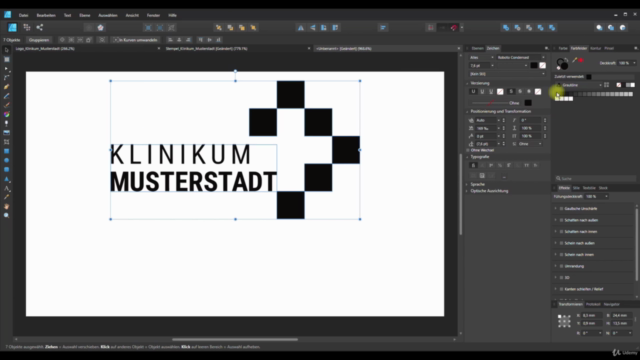The image size is (640, 360).
Task: Click the Flip Horizontal toolbar icon
Action: (x=301, y=28)
